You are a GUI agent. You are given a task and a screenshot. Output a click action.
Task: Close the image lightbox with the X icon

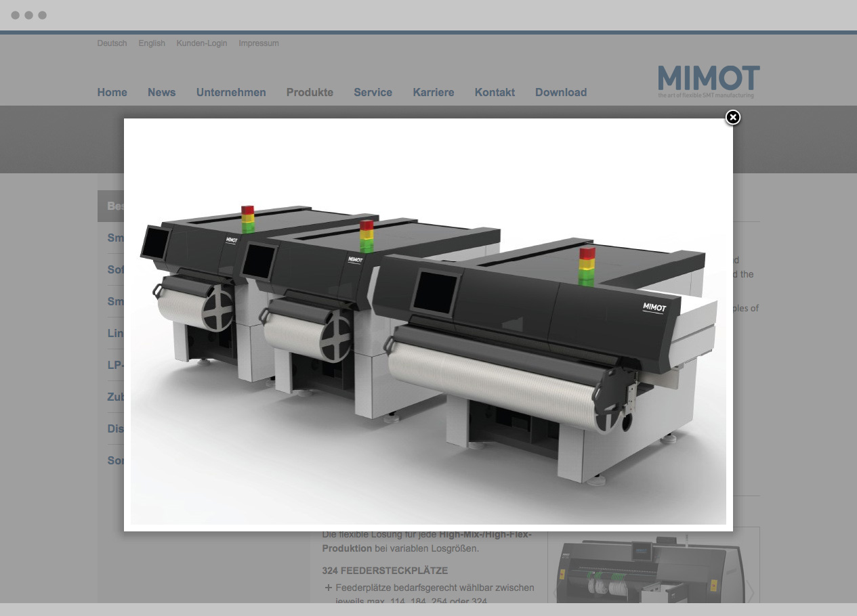point(732,118)
